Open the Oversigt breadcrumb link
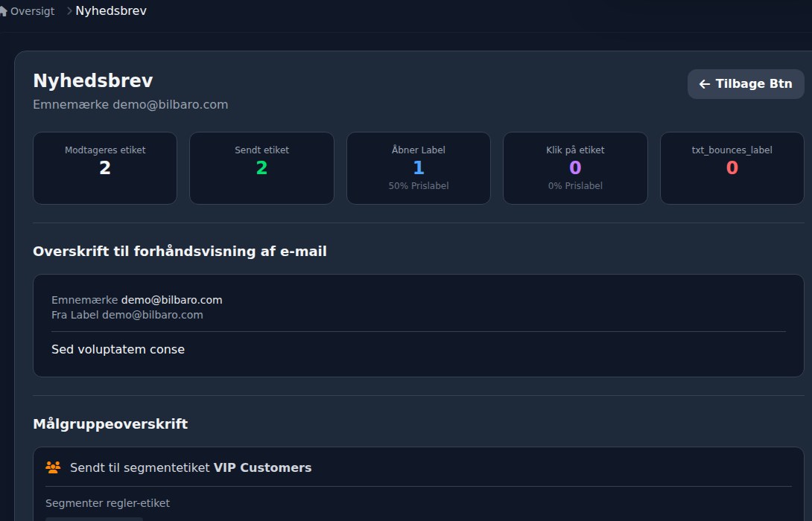Image resolution: width=812 pixels, height=521 pixels. pos(32,11)
